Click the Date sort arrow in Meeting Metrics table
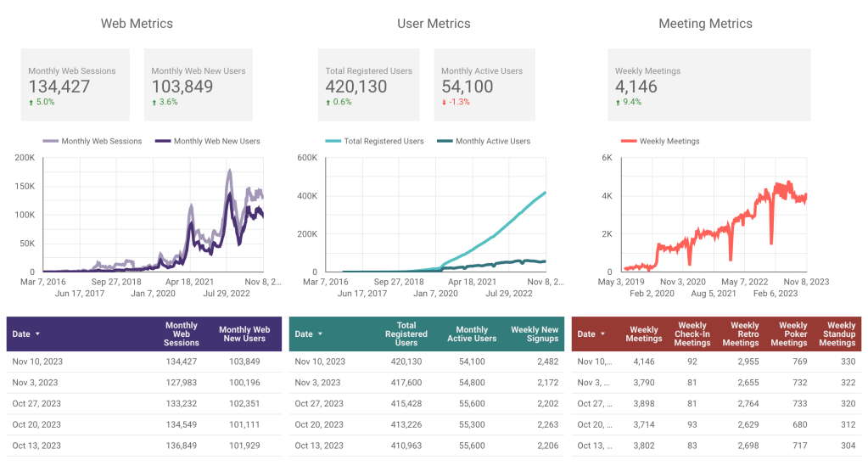The image size is (868, 471). 602,334
